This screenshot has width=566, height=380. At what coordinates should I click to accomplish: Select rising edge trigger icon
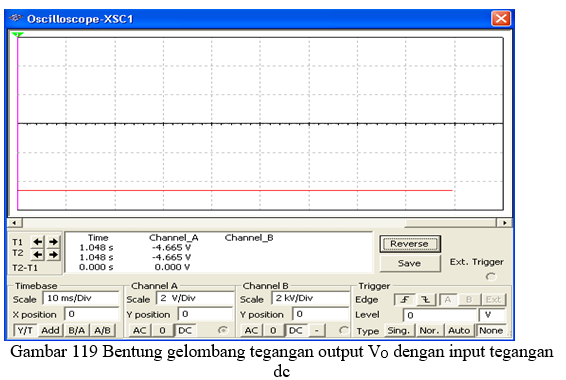coord(405,300)
